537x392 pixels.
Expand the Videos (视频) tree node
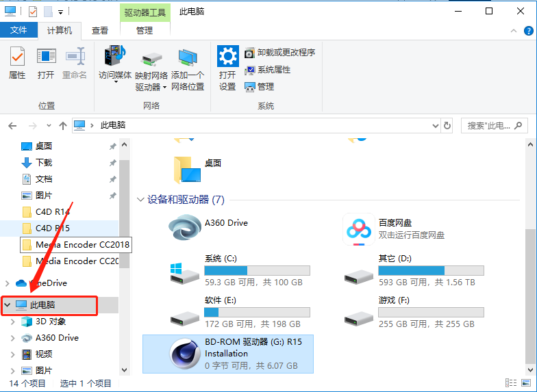(x=12, y=354)
